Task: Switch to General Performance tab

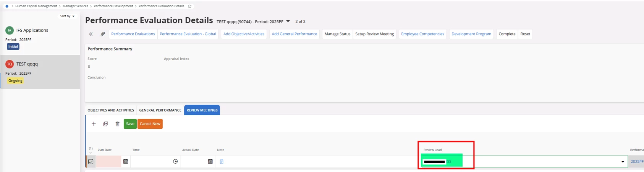Action: click(160, 110)
